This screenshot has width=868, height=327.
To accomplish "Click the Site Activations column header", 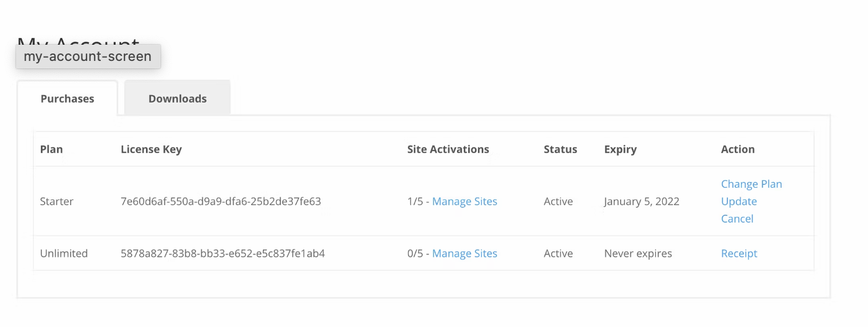I will (x=448, y=149).
